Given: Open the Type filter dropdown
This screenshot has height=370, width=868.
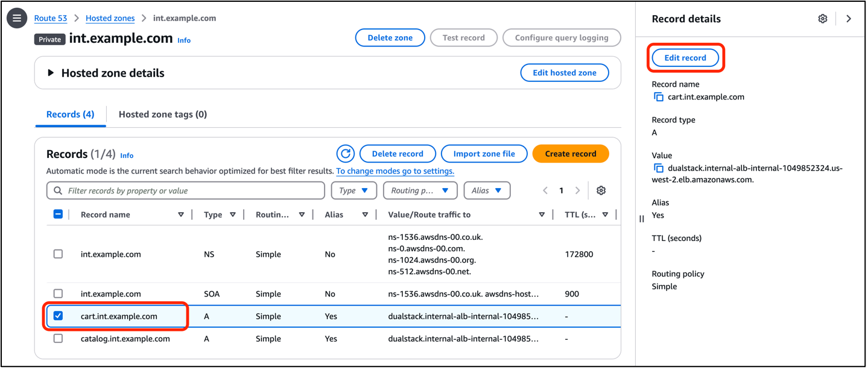Looking at the screenshot, I should (354, 190).
